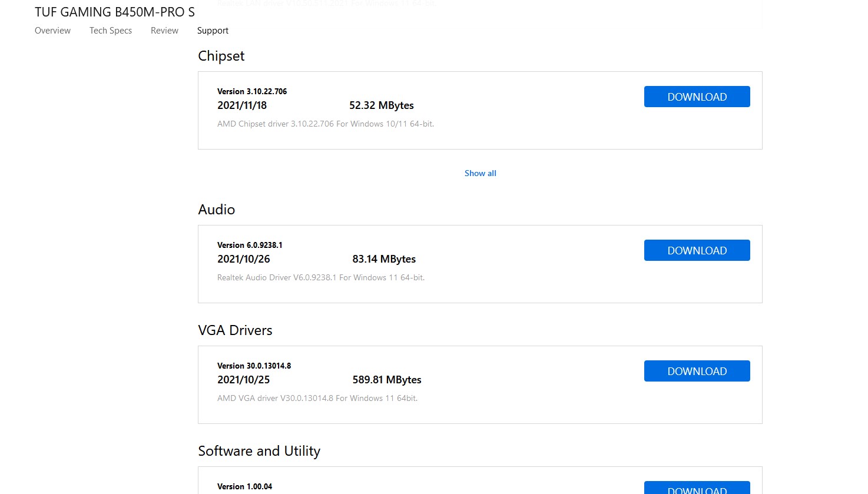This screenshot has width=868, height=494.
Task: Click the 52.32 MBytes file size
Action: coord(381,105)
